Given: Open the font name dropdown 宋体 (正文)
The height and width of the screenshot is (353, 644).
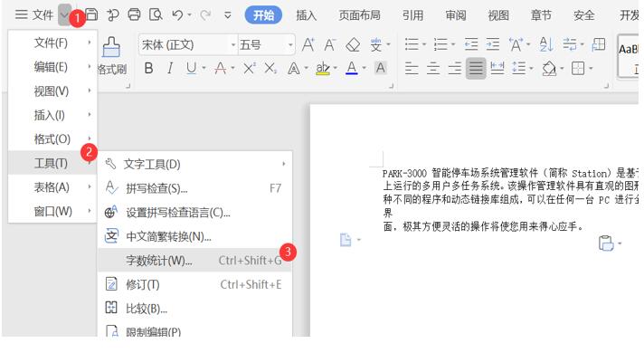Looking at the screenshot, I should (188, 44).
